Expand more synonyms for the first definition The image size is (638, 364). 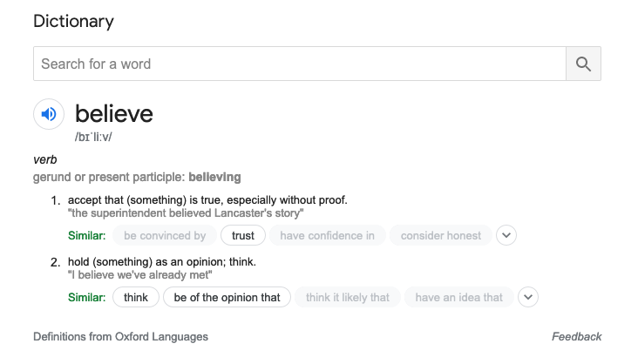click(x=506, y=235)
